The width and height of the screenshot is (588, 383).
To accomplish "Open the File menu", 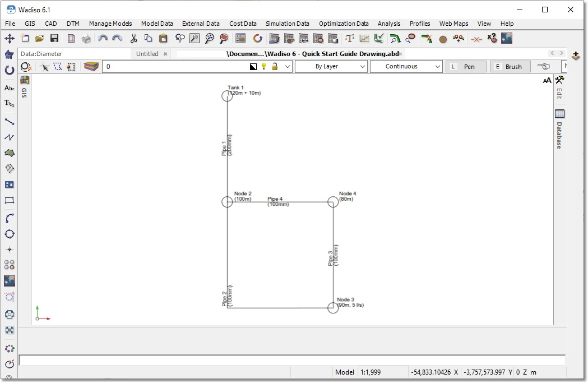I will click(10, 24).
